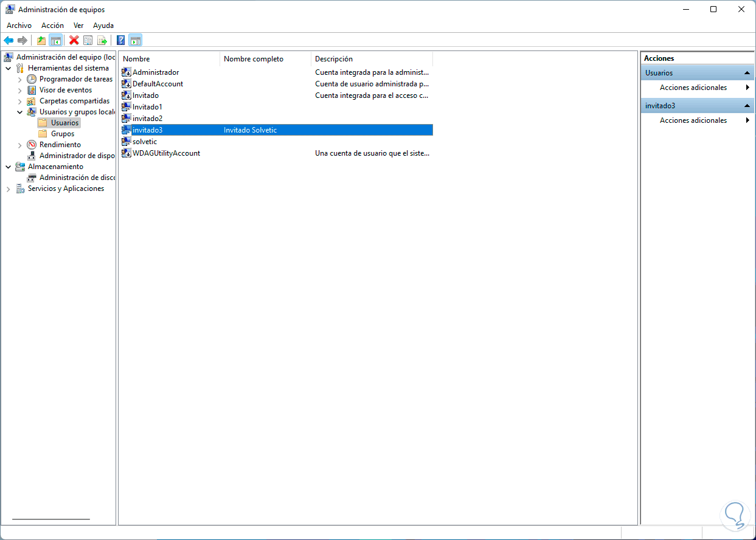Sort by Descripción column header

click(x=372, y=59)
